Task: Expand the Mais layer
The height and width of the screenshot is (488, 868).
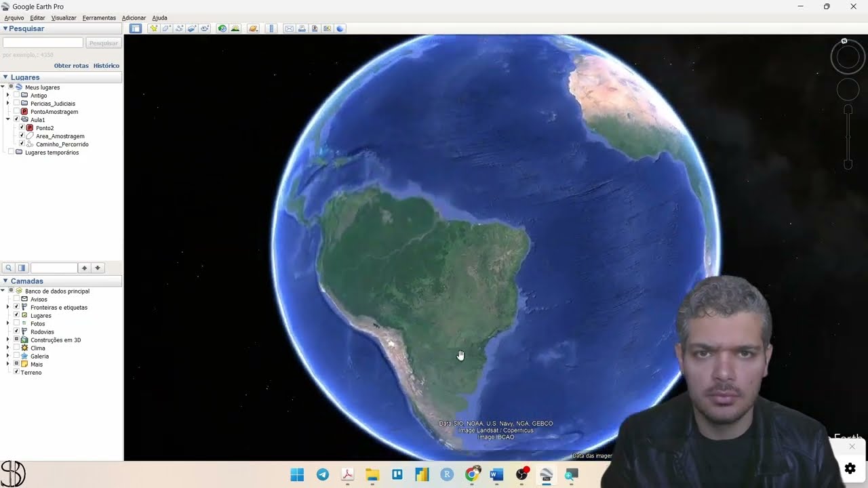Action: (x=8, y=364)
